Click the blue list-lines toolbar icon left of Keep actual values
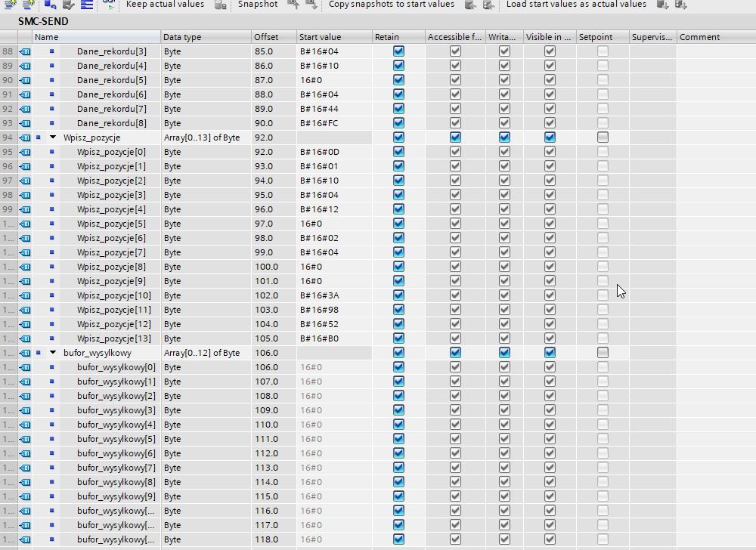 coord(87,5)
